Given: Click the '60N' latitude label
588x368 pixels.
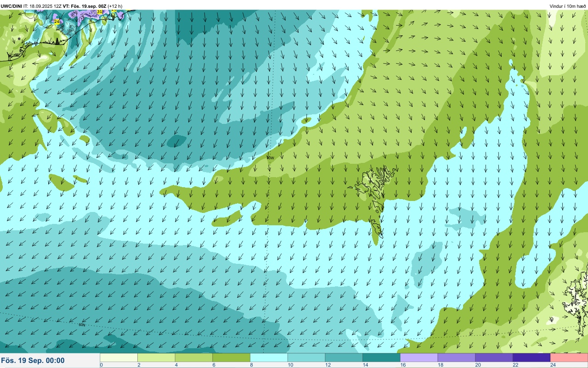Looking at the screenshot, I should click(82, 325).
